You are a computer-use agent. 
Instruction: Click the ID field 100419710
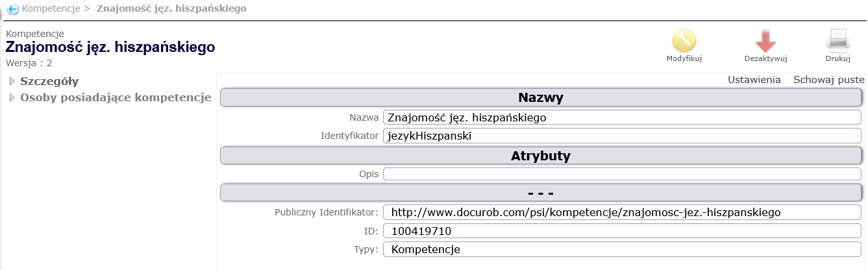pos(621,231)
